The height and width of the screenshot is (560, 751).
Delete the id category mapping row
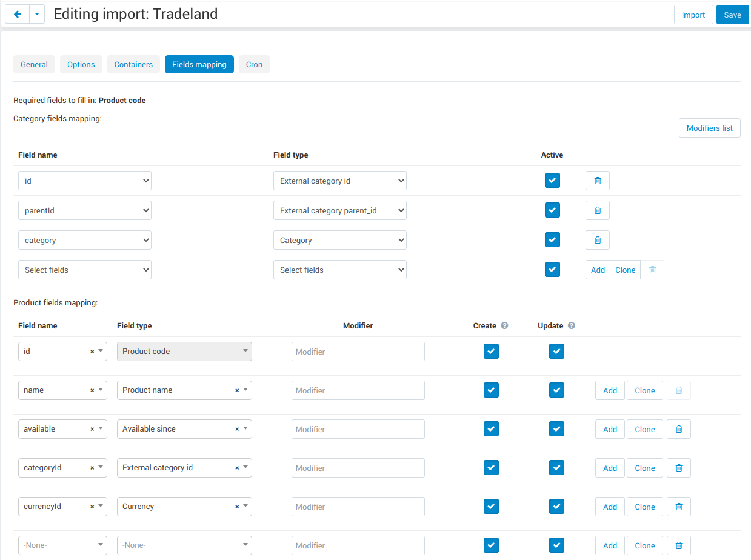598,181
